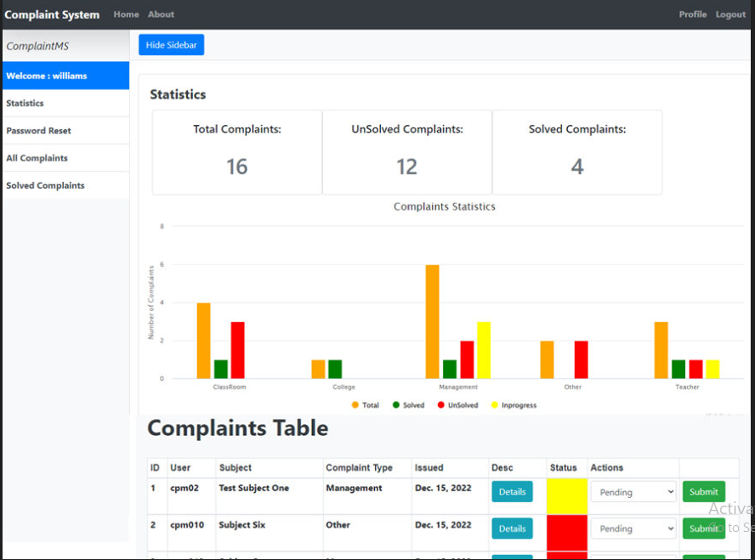Open the About page
The height and width of the screenshot is (560, 755).
point(161,14)
